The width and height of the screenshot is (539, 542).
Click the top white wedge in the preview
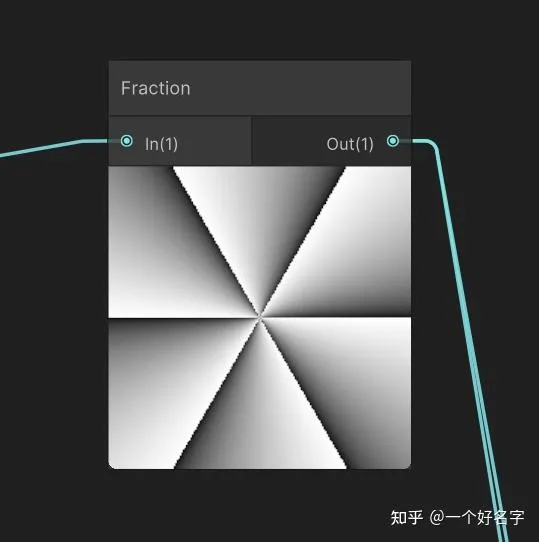point(259,214)
